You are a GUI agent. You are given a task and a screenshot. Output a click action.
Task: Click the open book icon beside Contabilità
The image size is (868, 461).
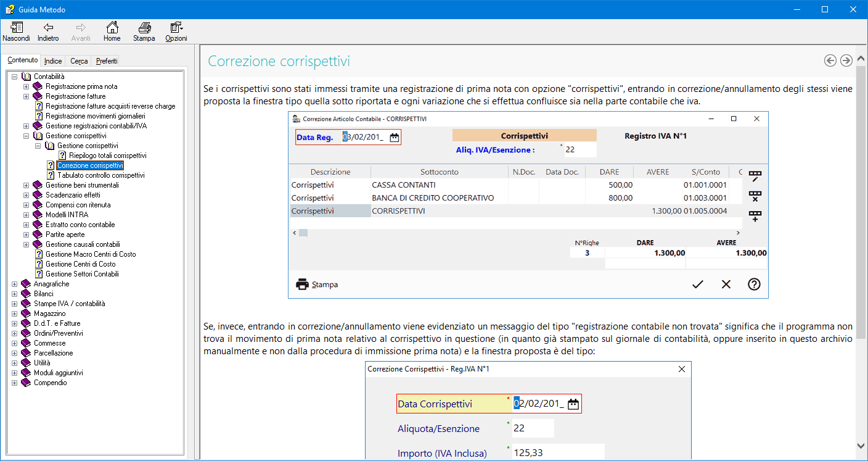[26, 77]
